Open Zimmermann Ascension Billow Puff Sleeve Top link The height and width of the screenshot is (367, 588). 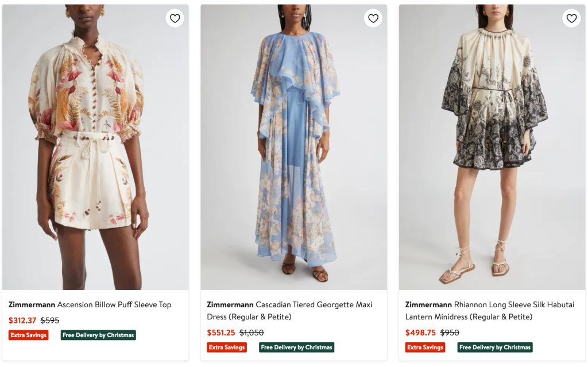[x=90, y=305]
